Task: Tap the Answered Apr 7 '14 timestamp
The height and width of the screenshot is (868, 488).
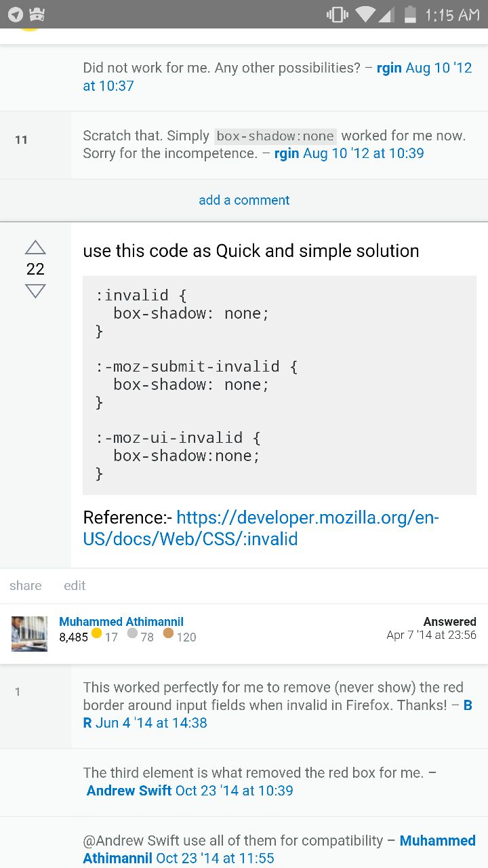Action: point(431,635)
